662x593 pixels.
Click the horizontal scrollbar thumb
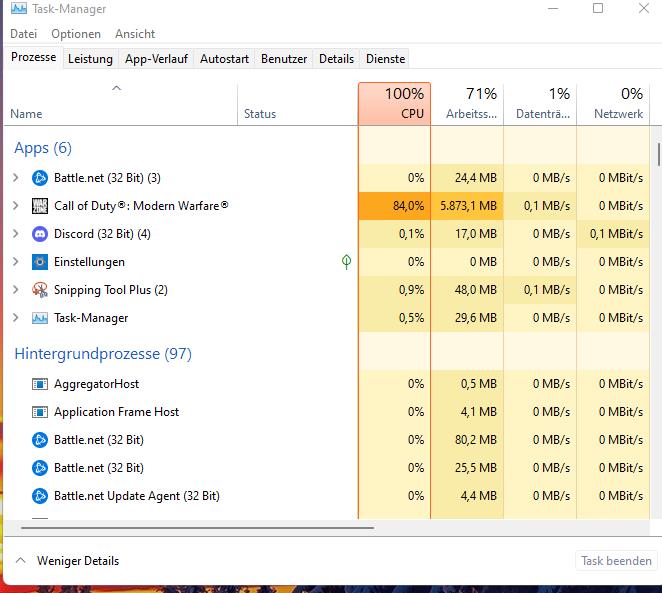[197, 528]
